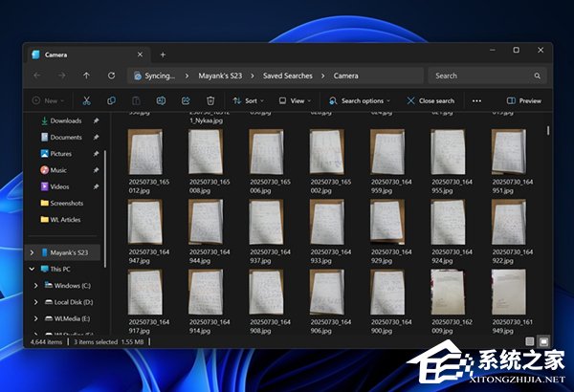Screen dimensions: 574x392
Task: Click the Share icon in toolbar
Action: [186, 100]
